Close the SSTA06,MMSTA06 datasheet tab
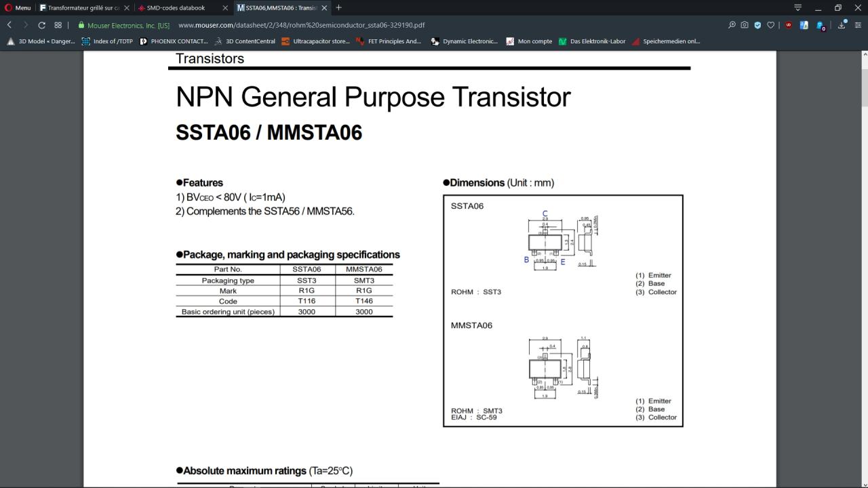 pos(324,8)
